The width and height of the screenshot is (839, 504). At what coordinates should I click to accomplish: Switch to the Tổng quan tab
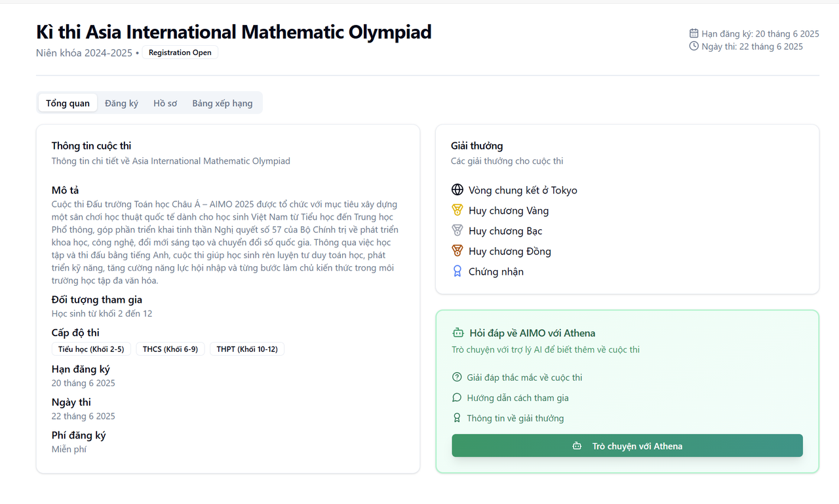(68, 103)
